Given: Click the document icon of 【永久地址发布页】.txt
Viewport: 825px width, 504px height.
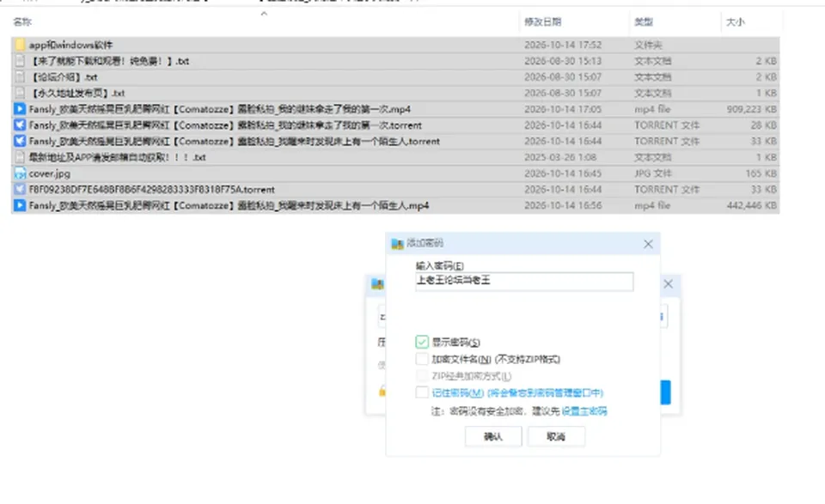Looking at the screenshot, I should point(20,93).
